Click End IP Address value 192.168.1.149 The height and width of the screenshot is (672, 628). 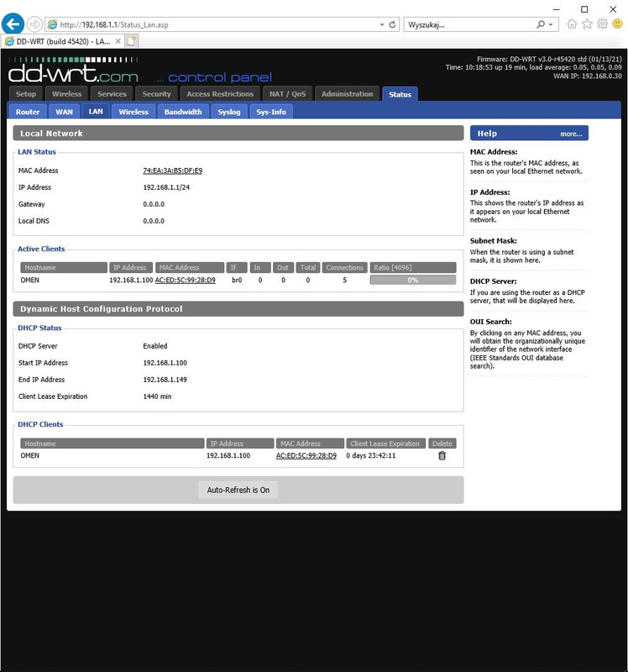(165, 380)
